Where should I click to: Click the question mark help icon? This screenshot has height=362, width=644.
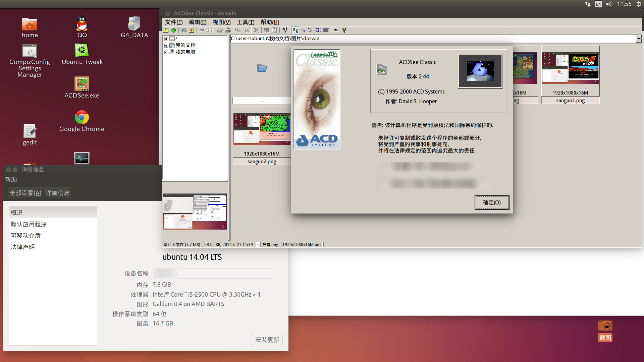(344, 30)
